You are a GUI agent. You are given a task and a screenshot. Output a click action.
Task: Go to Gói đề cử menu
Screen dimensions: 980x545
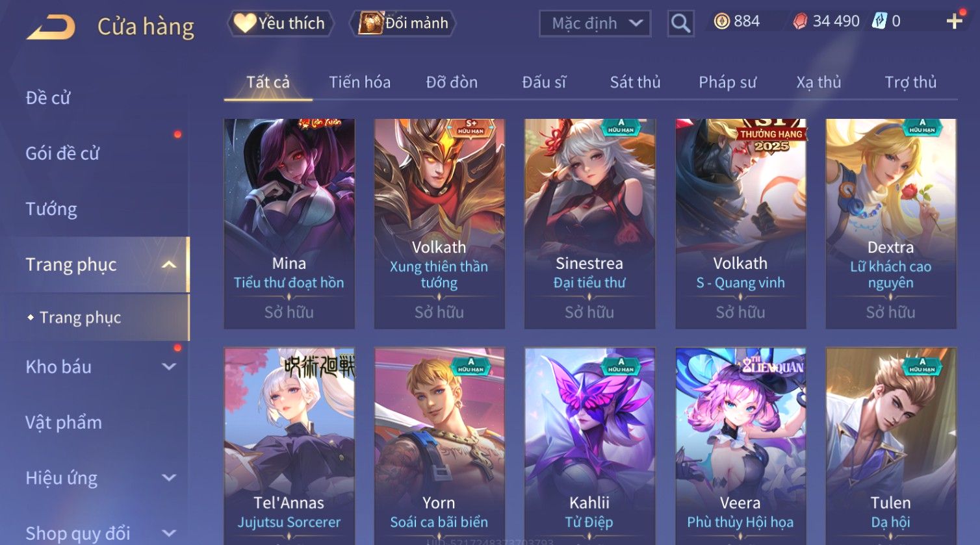click(x=62, y=153)
